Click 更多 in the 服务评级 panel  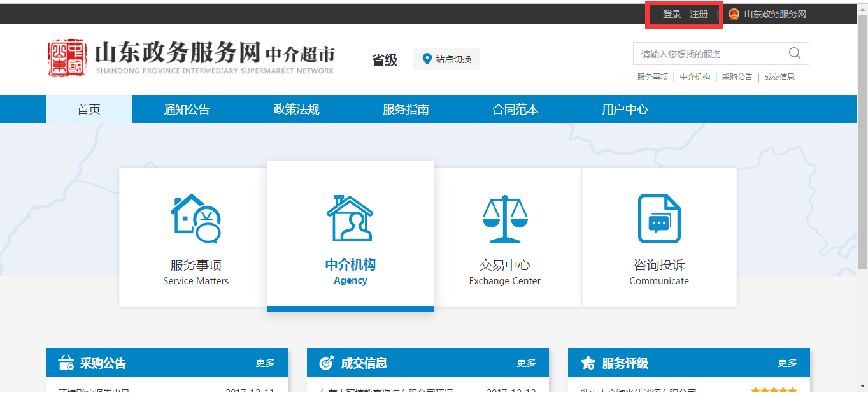pyautogui.click(x=788, y=363)
